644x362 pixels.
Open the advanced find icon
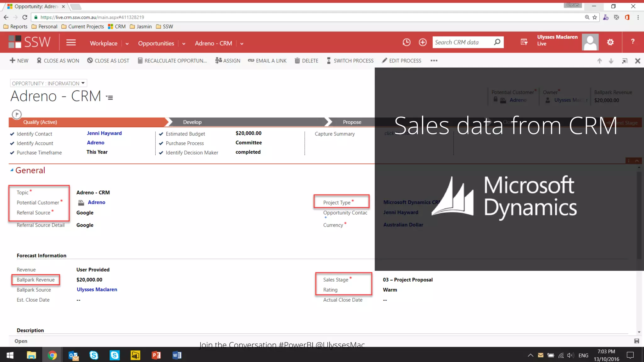pos(524,42)
